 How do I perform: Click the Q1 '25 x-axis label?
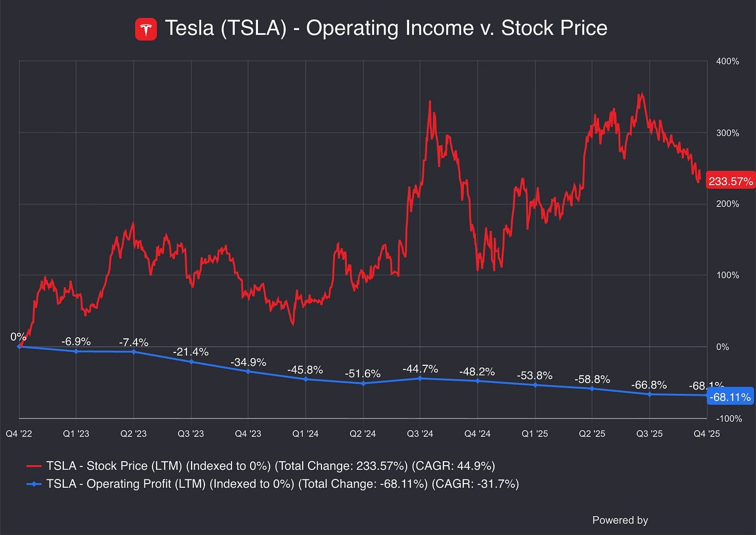pyautogui.click(x=535, y=434)
